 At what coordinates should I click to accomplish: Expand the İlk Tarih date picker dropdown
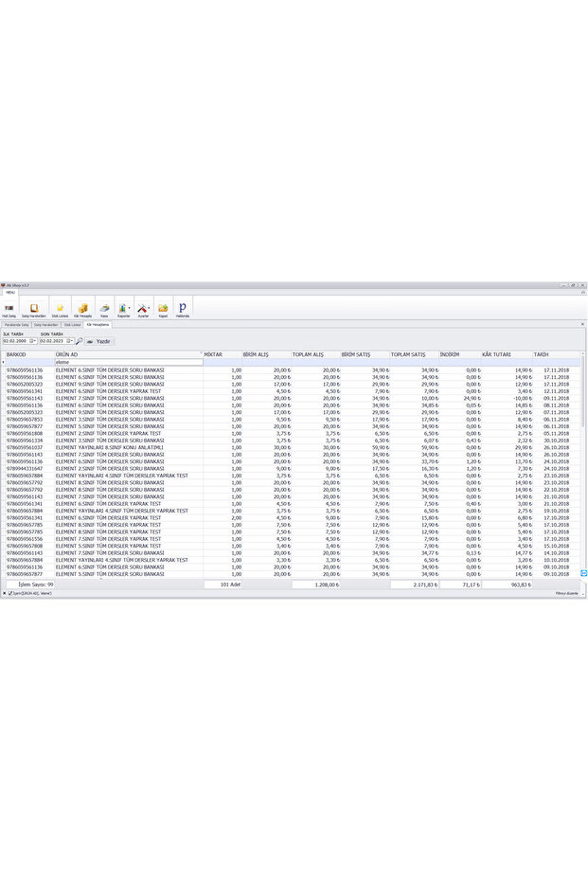pos(33,341)
